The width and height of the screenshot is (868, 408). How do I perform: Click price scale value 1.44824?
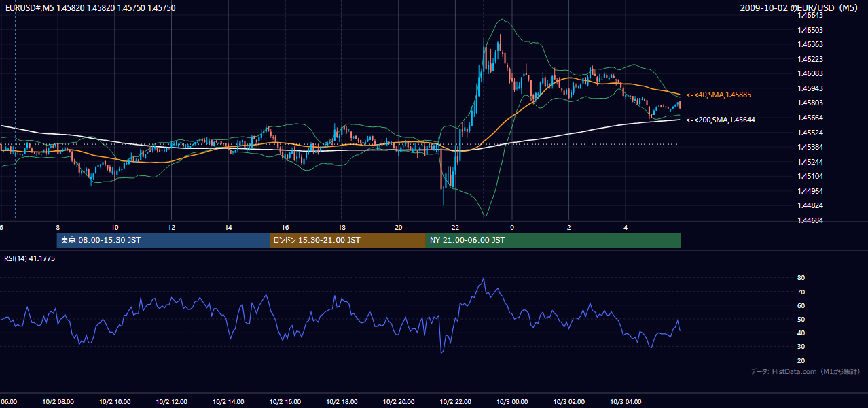(810, 205)
